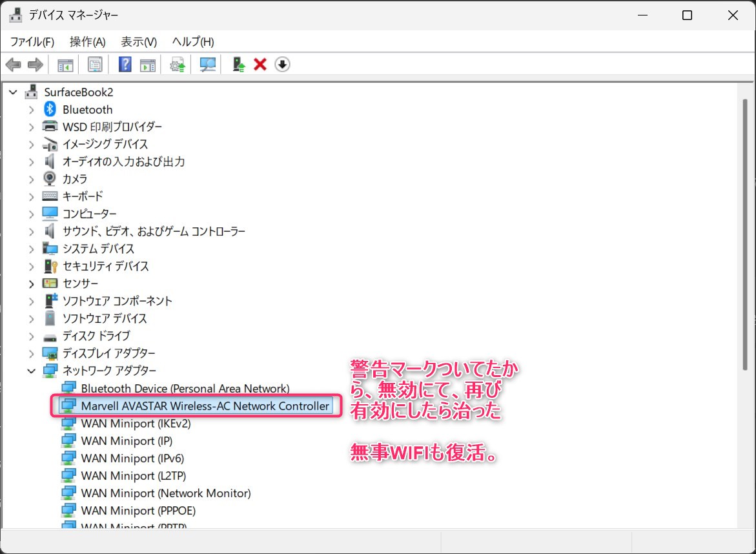The height and width of the screenshot is (554, 756).
Task: Click the SurfaceBook2 computer root icon
Action: click(x=32, y=92)
